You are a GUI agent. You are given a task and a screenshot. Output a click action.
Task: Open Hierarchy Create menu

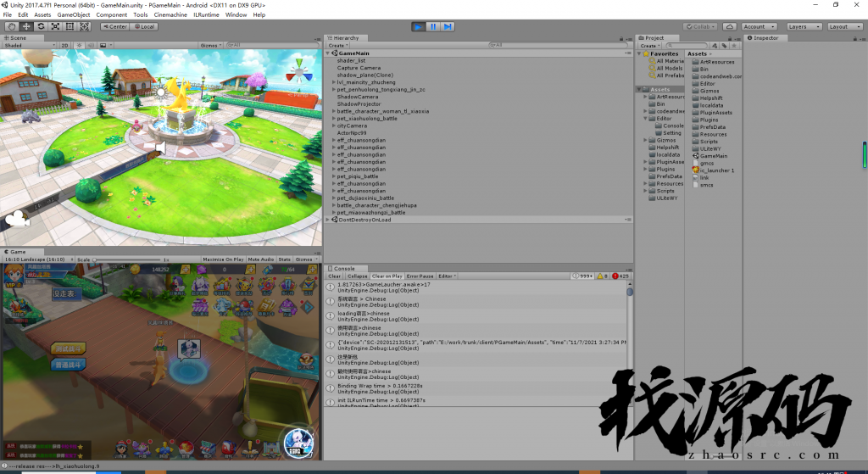click(x=338, y=46)
